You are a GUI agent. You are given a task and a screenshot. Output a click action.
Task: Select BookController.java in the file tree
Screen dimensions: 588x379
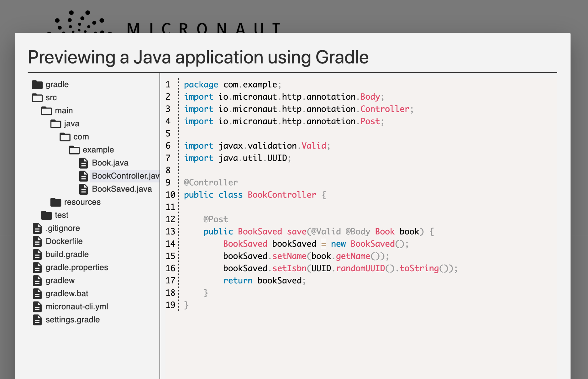125,176
